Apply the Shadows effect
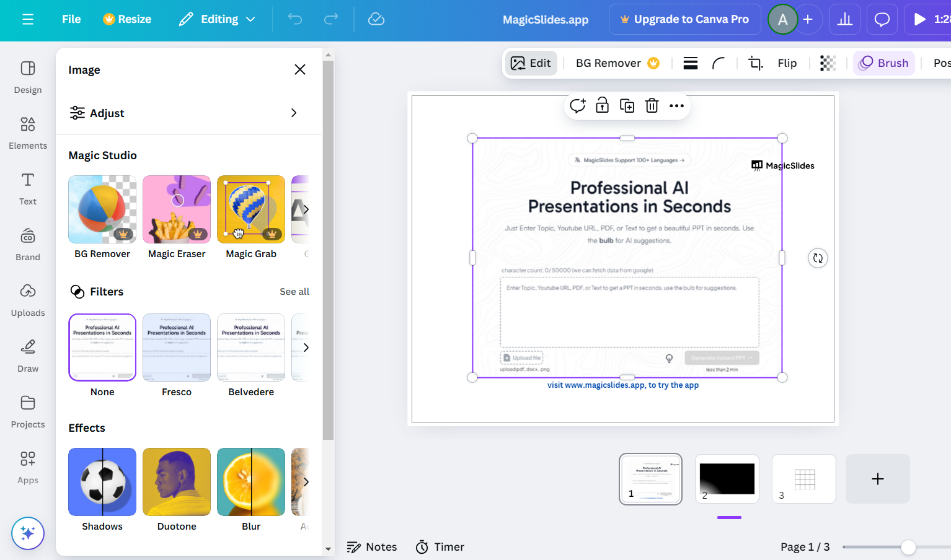This screenshot has width=951, height=560. coord(102,490)
